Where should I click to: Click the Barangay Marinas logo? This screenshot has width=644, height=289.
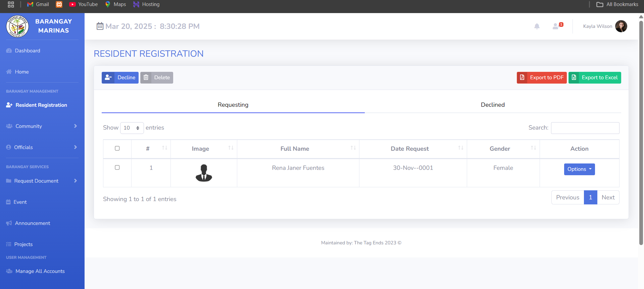tap(17, 26)
